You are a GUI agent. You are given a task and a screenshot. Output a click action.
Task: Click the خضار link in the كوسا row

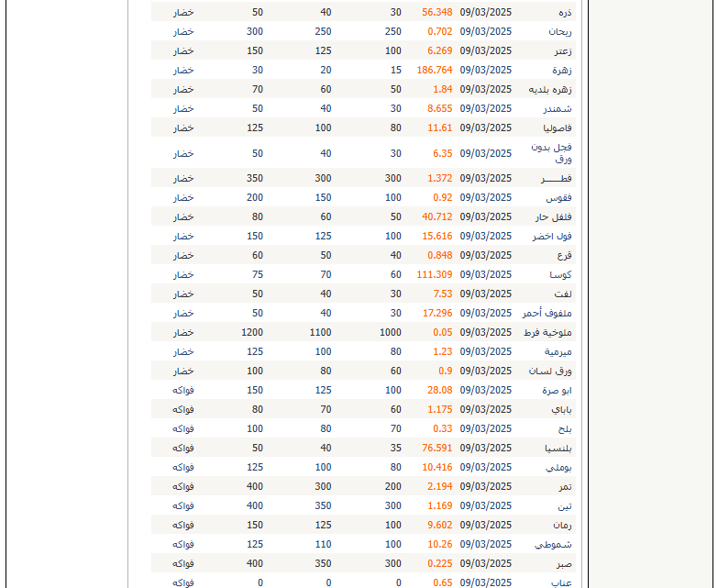(183, 274)
